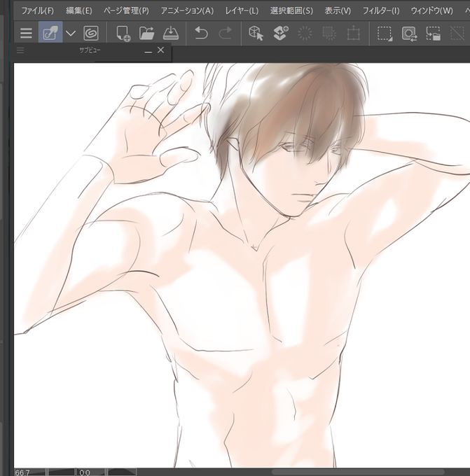Click the crossed-out selection icon
This screenshot has height=476, width=470.
457,33
